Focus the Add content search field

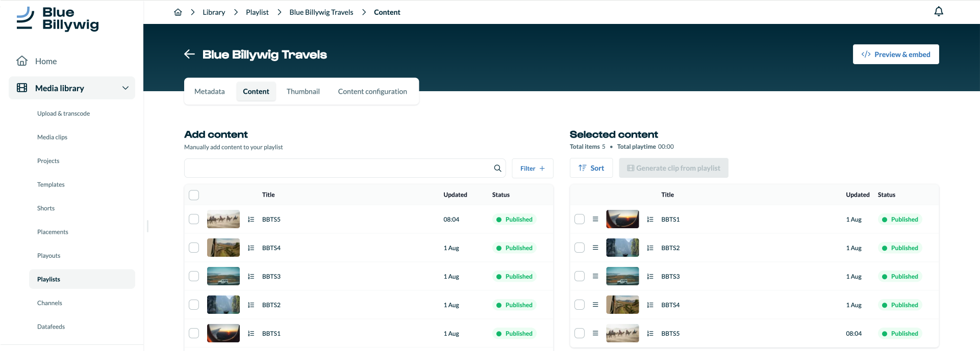(345, 168)
